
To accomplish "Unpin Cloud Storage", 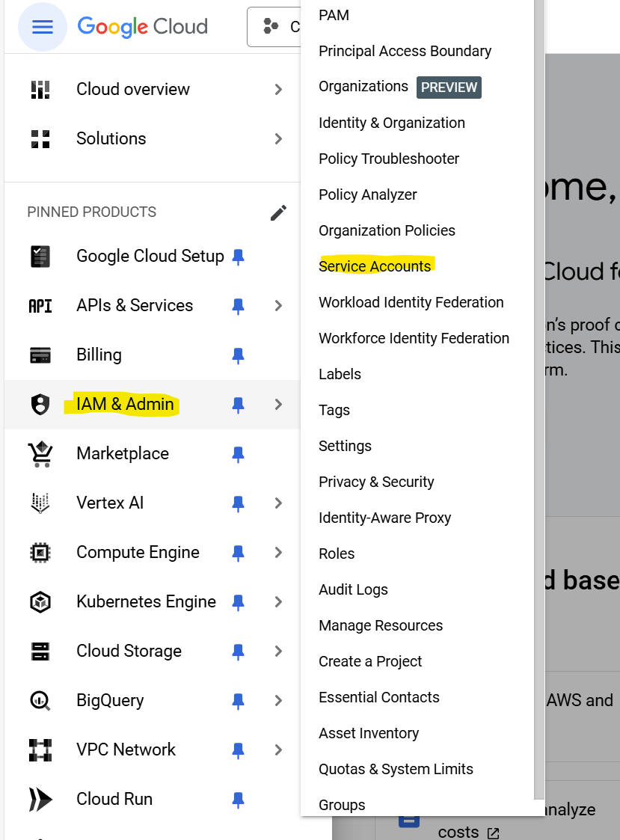I will pos(238,652).
